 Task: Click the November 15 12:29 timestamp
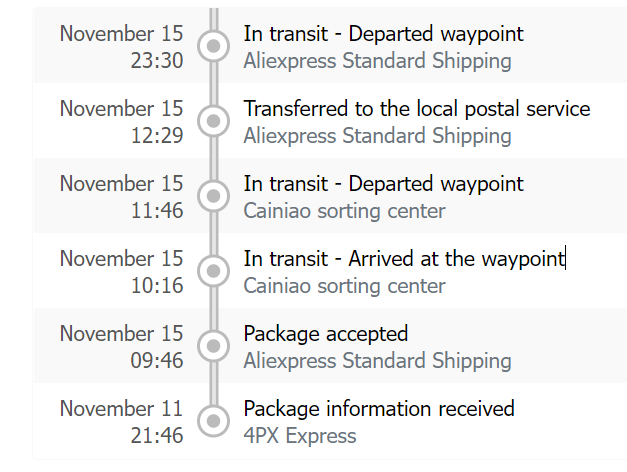[x=122, y=121]
